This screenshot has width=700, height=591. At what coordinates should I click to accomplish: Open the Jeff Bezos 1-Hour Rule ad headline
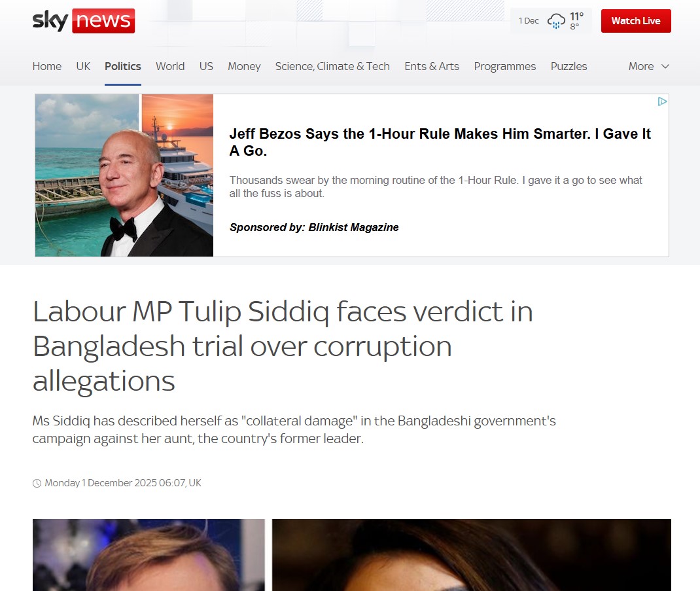point(440,142)
